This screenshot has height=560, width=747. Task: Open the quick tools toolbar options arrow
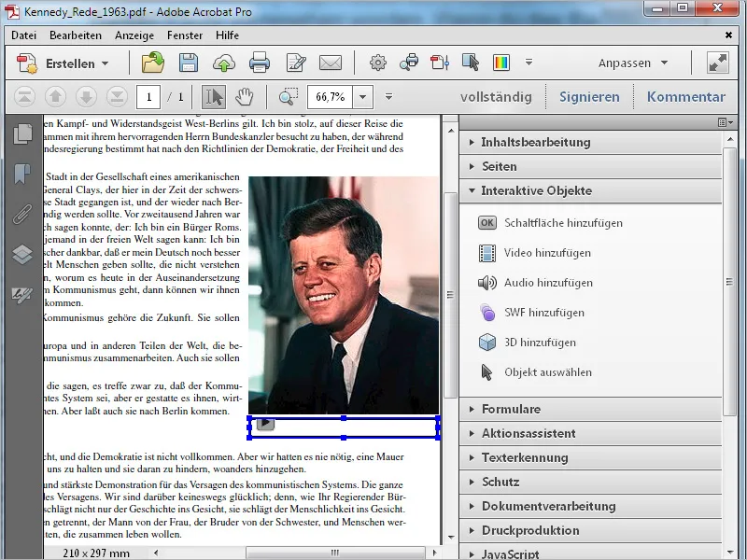(529, 62)
